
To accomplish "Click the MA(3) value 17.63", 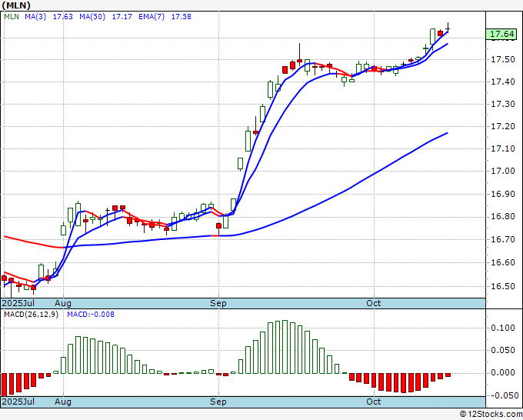I will [x=63, y=17].
